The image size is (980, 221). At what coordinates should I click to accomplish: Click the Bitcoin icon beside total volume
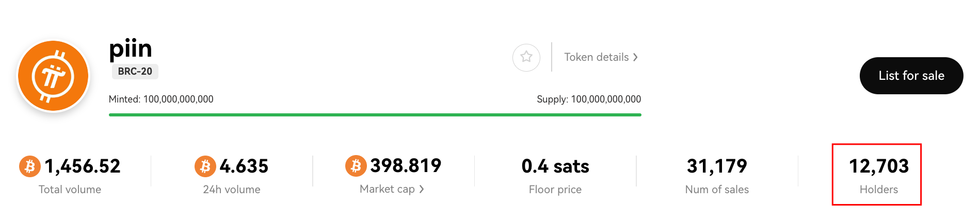29,166
